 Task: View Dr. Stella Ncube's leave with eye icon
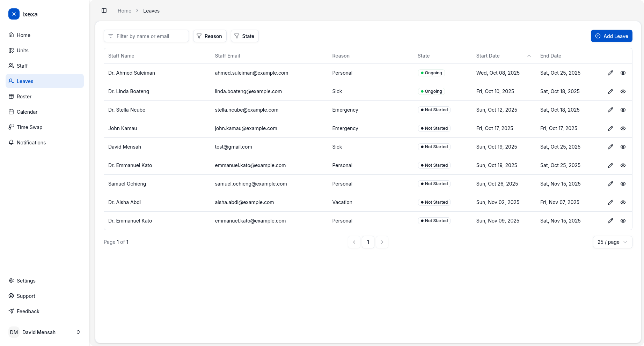623,110
